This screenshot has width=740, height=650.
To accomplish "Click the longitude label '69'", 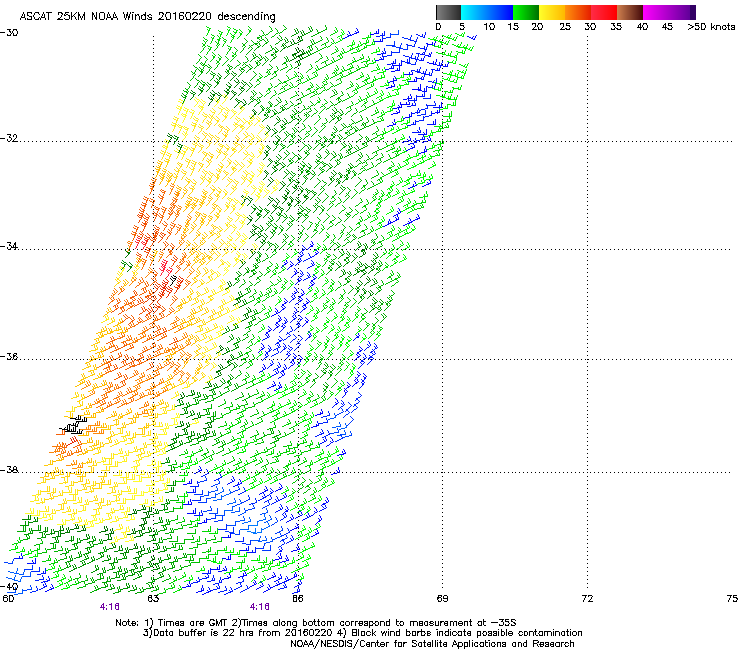I will point(442,599).
